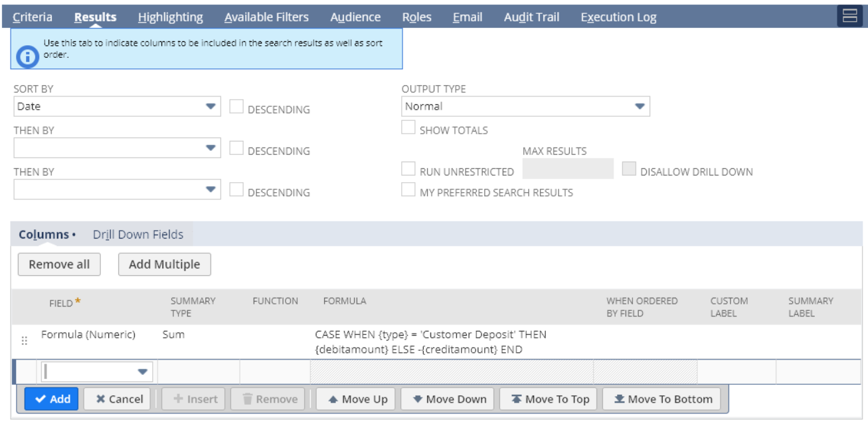Enable Descending for Sort By Date
868x426 pixels.
click(236, 107)
